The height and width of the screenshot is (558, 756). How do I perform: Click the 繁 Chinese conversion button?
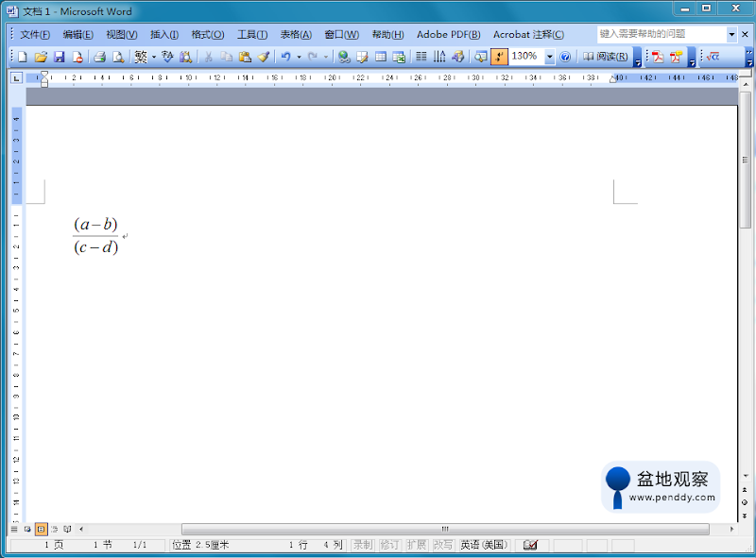tap(141, 57)
